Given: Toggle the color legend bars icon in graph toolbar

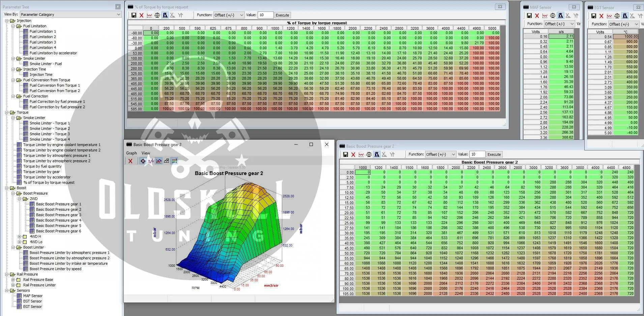Looking at the screenshot, I should click(174, 161).
